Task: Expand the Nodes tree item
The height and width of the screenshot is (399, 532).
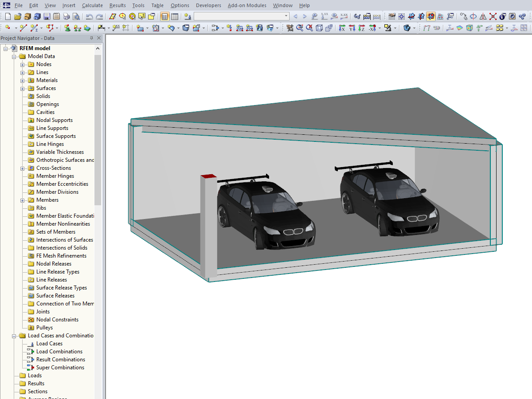Action: (x=22, y=64)
